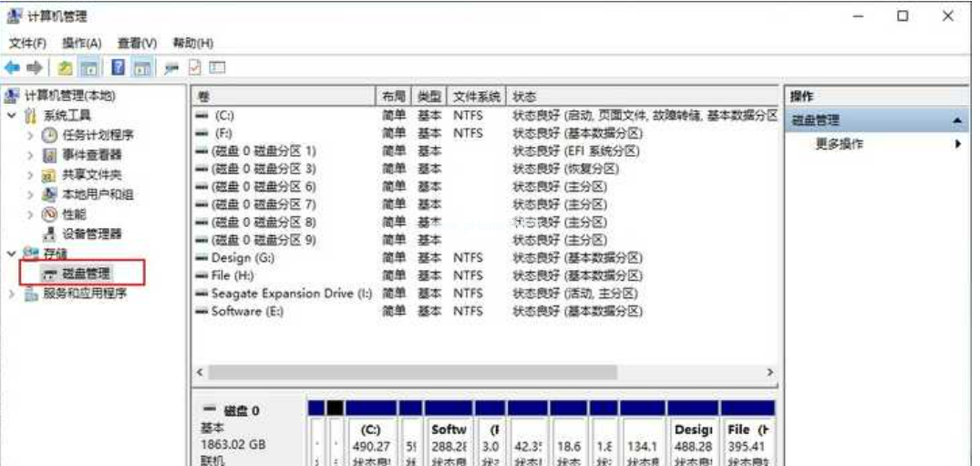Screen dimensions: 980x466
Task: Click the toolbar icon with red checkmark
Action: point(195,68)
